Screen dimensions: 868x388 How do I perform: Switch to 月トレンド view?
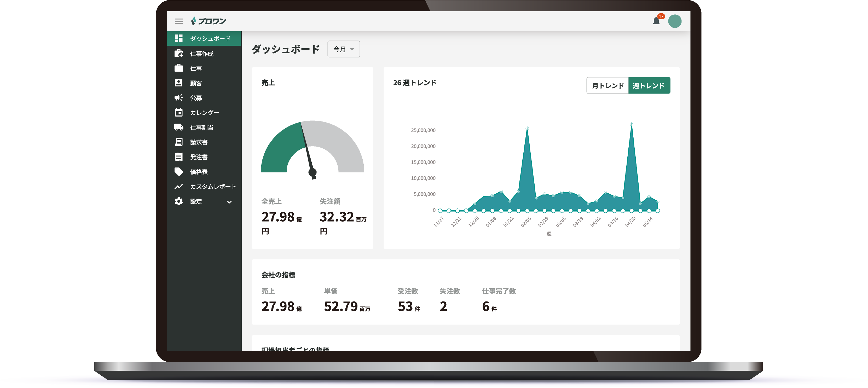pyautogui.click(x=607, y=85)
